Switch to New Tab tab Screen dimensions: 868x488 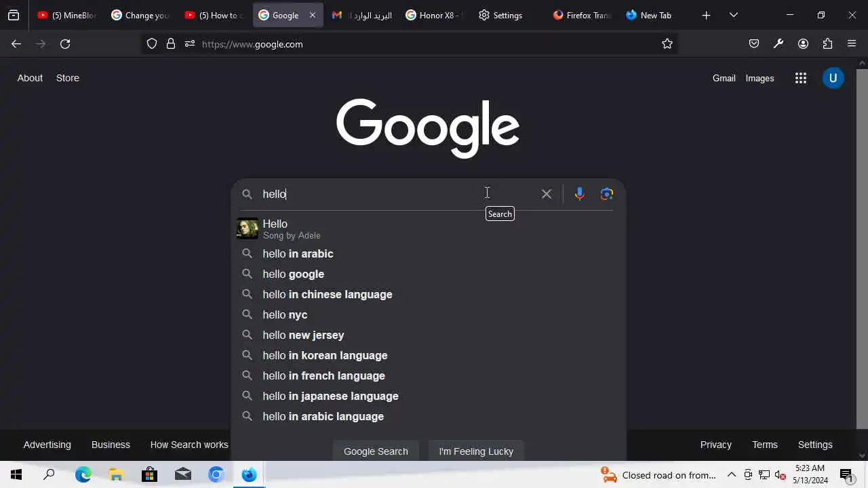point(654,15)
